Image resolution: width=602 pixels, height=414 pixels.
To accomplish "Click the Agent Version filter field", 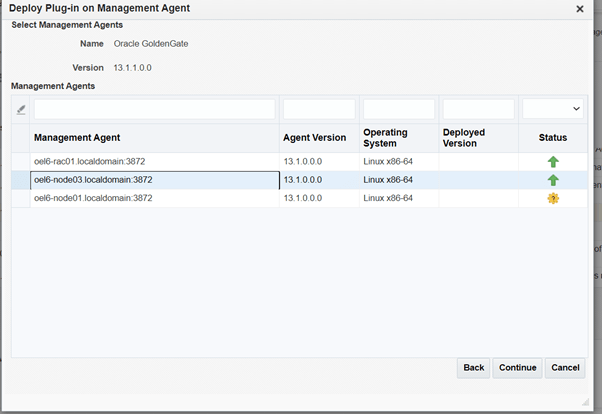I will coord(318,108).
